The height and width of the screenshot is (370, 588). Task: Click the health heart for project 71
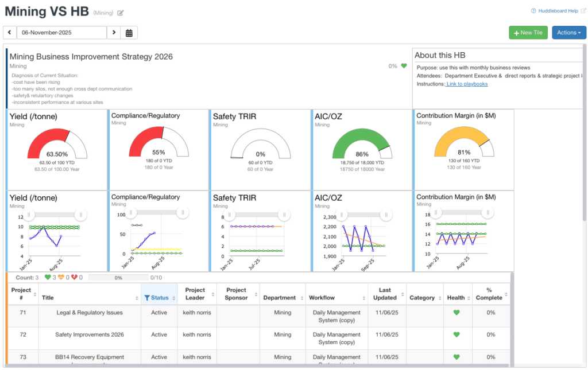click(457, 313)
